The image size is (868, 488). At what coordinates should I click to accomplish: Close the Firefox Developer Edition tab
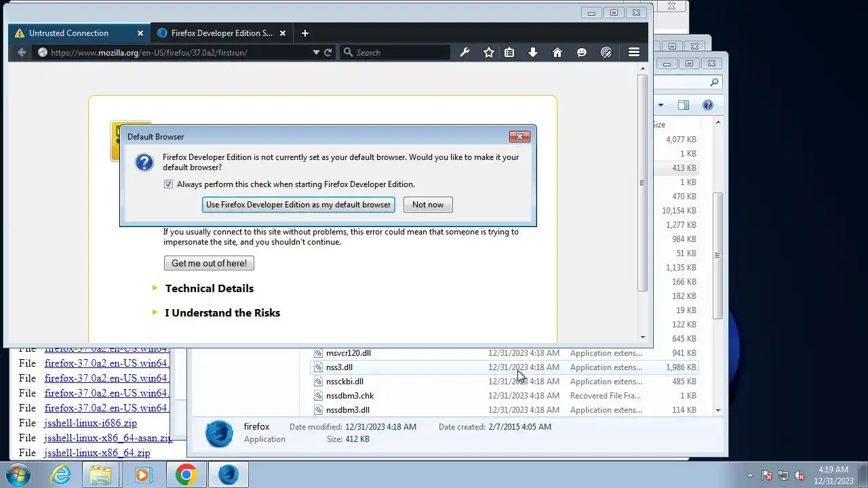click(283, 33)
